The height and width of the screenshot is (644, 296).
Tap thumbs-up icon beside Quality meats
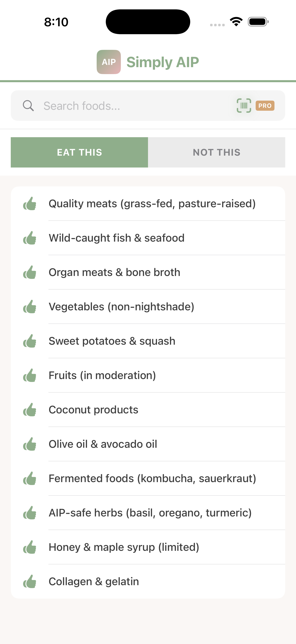pyautogui.click(x=30, y=203)
